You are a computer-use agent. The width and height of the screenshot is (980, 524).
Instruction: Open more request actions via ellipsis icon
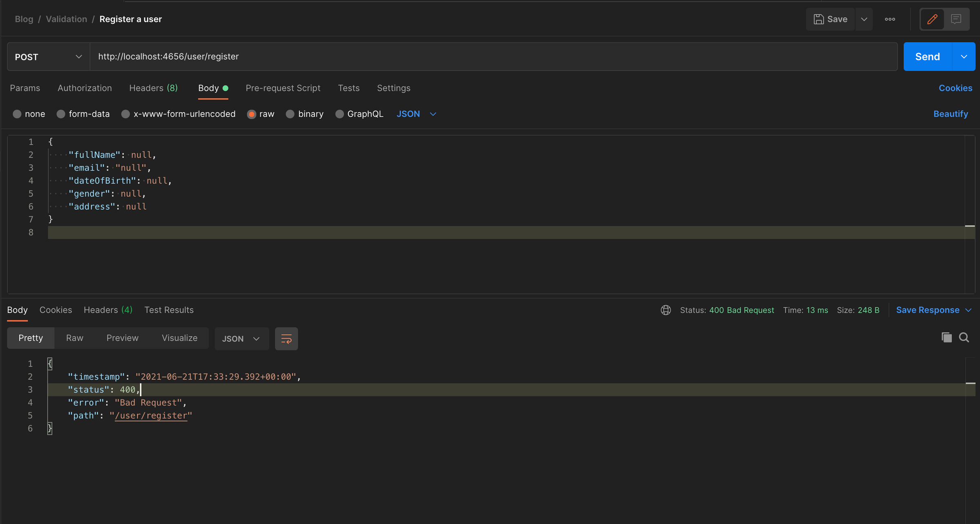[890, 19]
